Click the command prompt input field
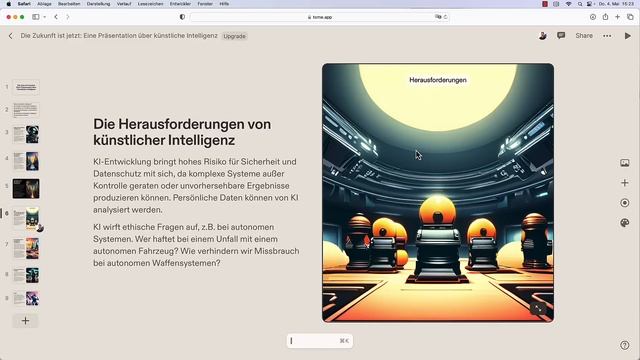The width and height of the screenshot is (640, 360). coord(320,341)
